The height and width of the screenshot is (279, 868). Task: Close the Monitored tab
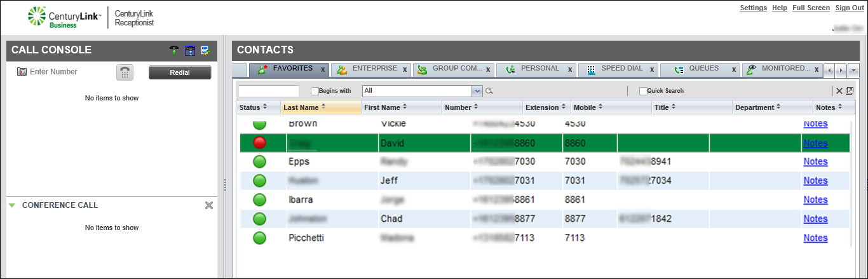pyautogui.click(x=816, y=69)
